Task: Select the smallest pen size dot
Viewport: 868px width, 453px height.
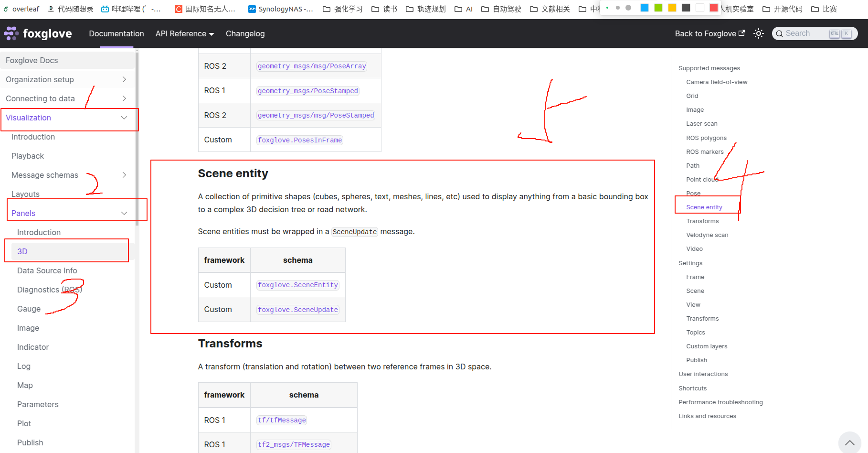Action: (x=607, y=8)
